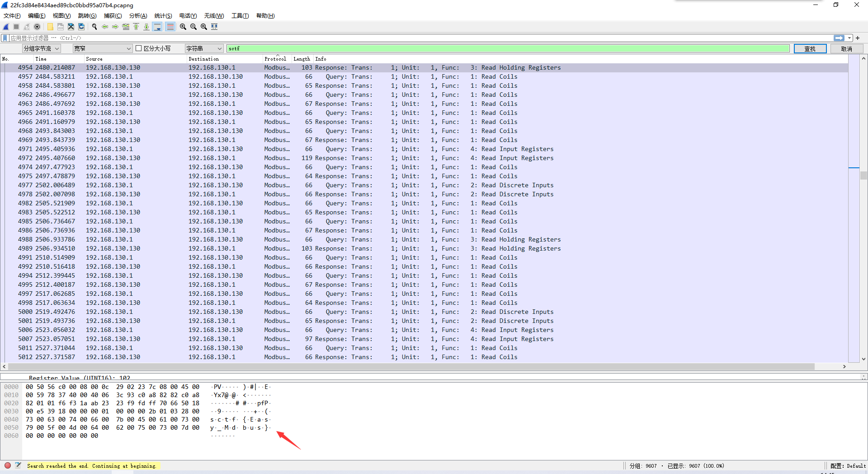Expand the display filter history dropdown
The width and height of the screenshot is (868, 474).
[849, 38]
